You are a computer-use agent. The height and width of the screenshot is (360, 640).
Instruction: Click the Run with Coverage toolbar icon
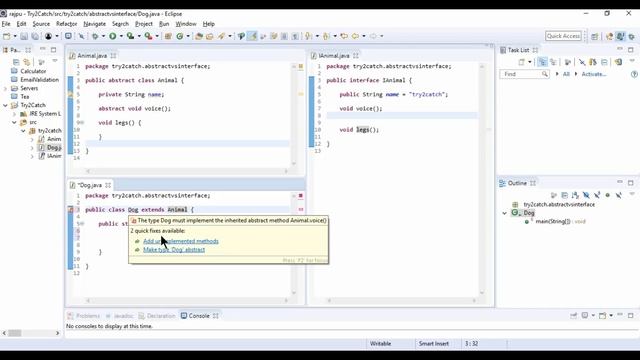pos(130,36)
